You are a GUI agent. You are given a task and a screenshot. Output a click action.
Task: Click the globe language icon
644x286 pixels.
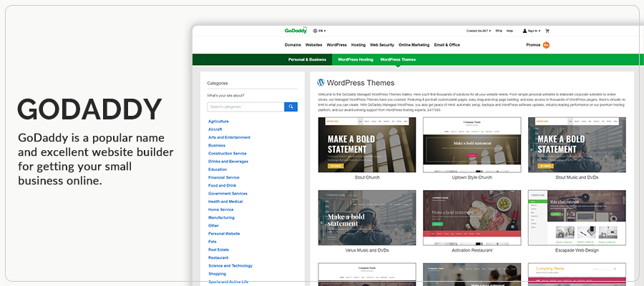pyautogui.click(x=315, y=31)
